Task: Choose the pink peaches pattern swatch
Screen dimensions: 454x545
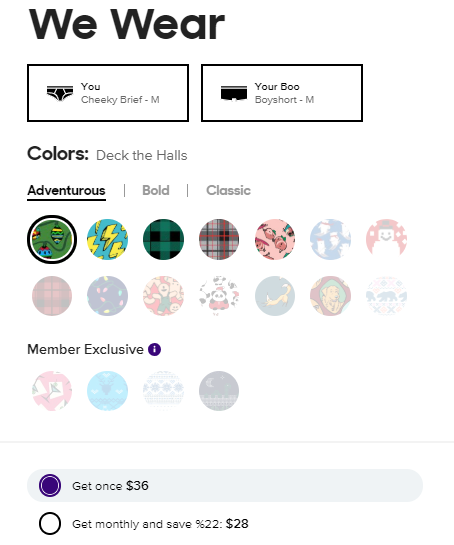Action: pos(275,239)
